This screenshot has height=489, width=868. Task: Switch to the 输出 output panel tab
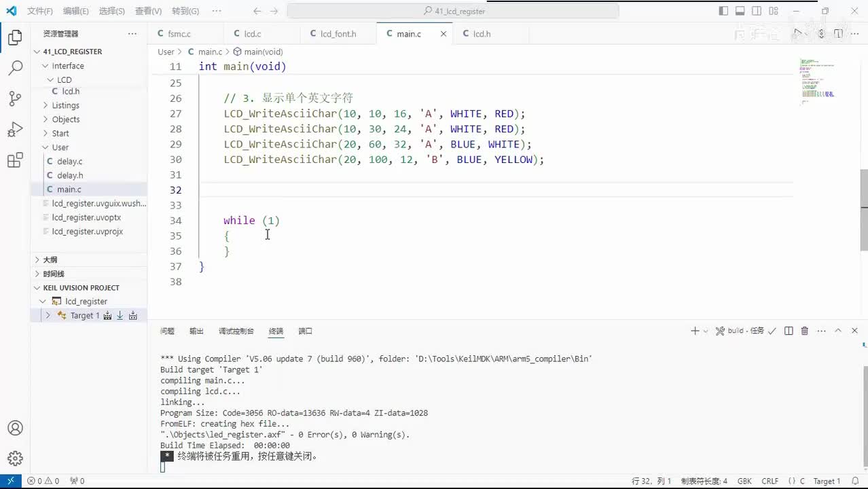(x=196, y=331)
